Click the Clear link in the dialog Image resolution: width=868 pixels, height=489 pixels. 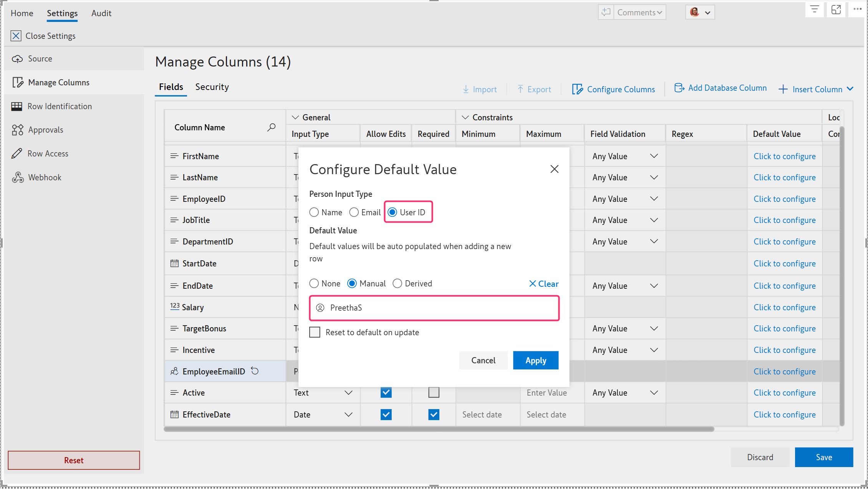coord(543,284)
